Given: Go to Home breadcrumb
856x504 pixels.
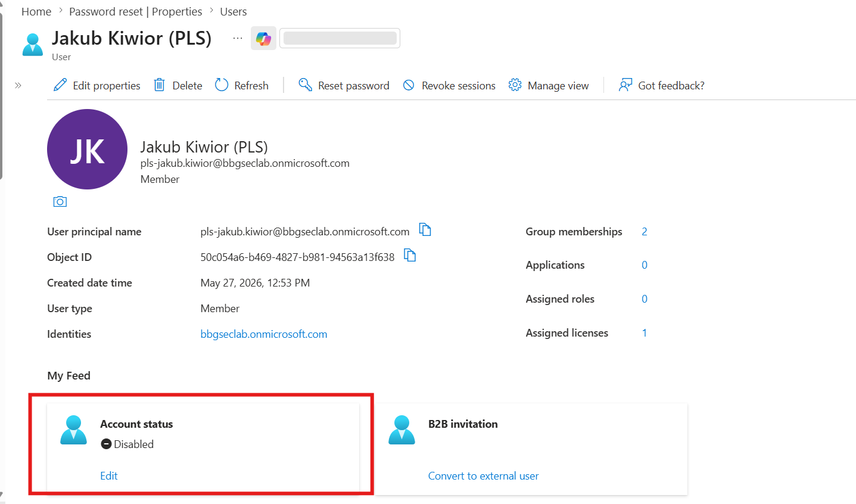Looking at the screenshot, I should [36, 12].
